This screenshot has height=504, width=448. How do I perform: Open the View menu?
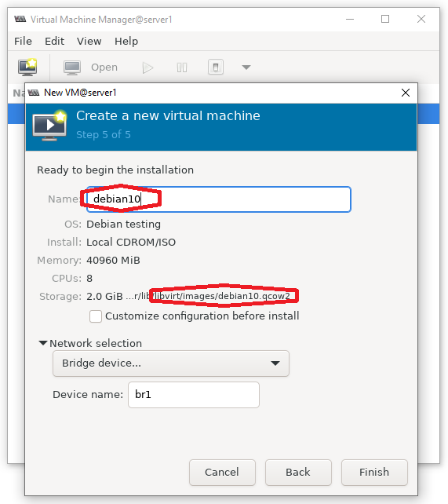89,41
